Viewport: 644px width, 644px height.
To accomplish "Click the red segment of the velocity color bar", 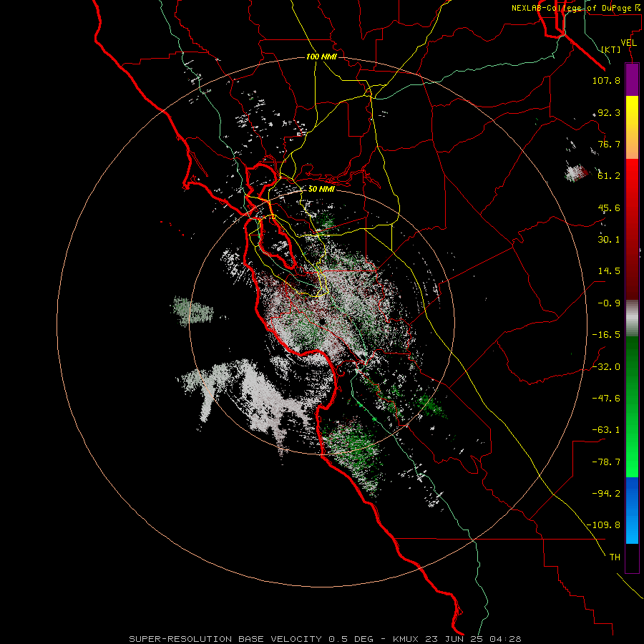I will (x=632, y=229).
